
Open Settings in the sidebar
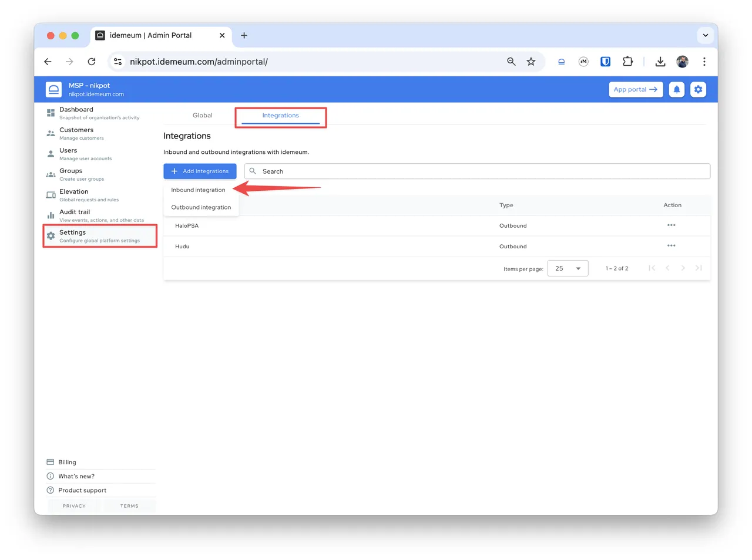[x=99, y=236]
